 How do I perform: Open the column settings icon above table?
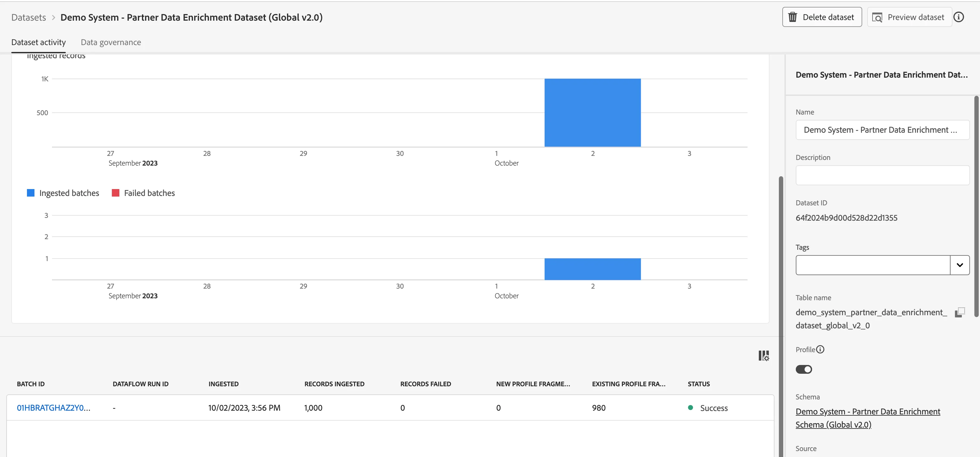[x=764, y=356]
